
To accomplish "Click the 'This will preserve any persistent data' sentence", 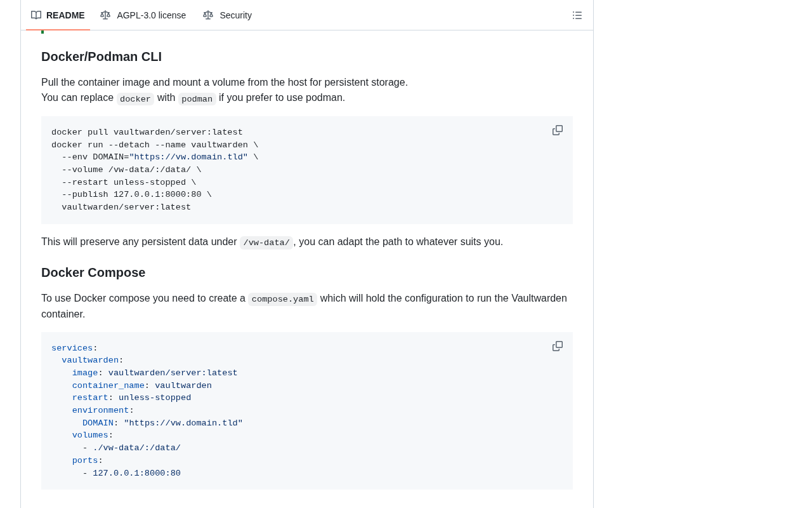I will click(272, 242).
